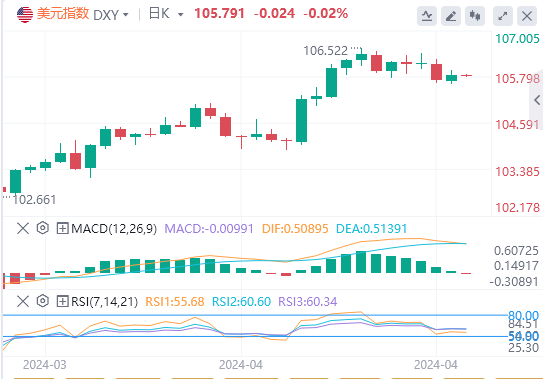Expand chart to fullscreen
Screen dimensions: 543x379
[x=503, y=16]
